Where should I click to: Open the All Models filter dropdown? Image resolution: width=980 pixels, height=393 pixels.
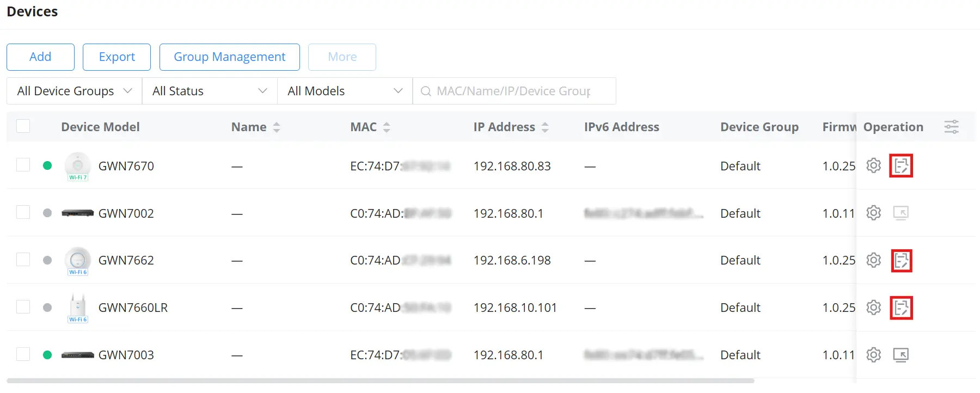tap(345, 91)
